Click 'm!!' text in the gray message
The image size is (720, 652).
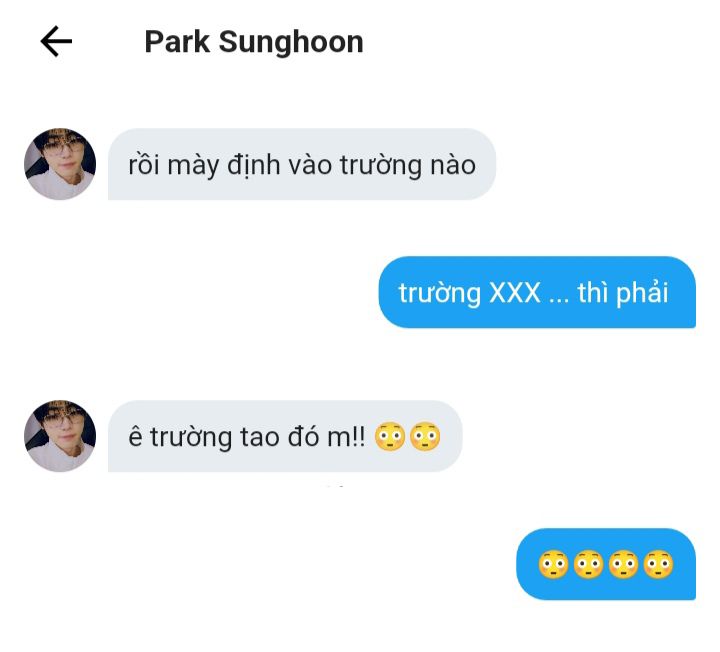click(x=346, y=437)
